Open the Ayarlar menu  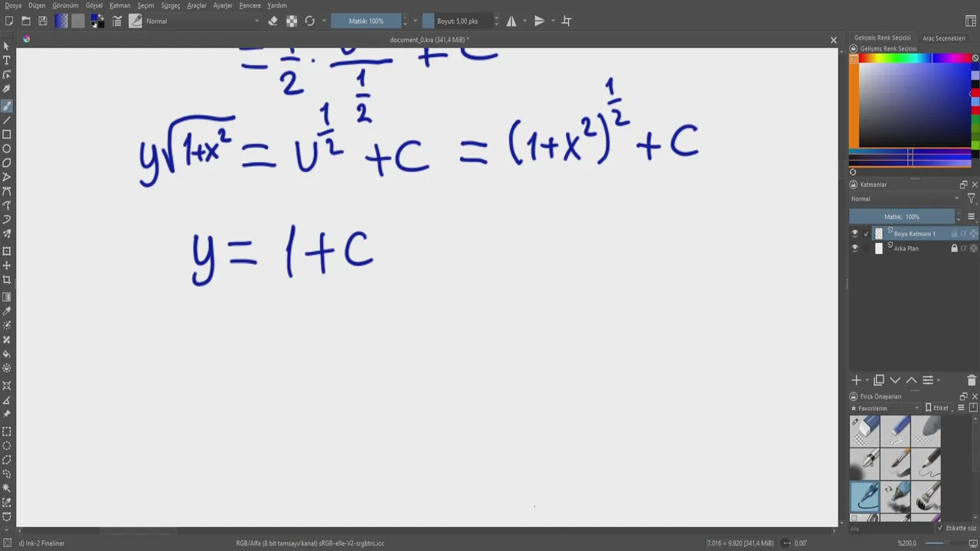[x=223, y=5]
